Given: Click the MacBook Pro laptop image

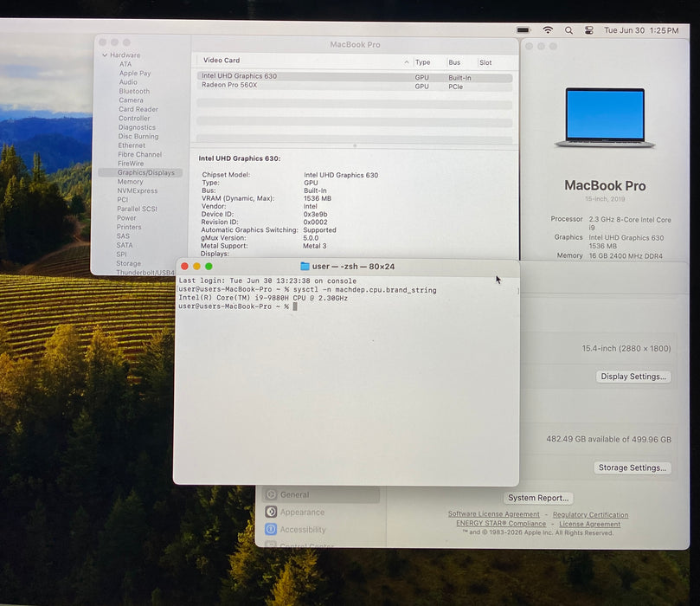Looking at the screenshot, I should 605,118.
